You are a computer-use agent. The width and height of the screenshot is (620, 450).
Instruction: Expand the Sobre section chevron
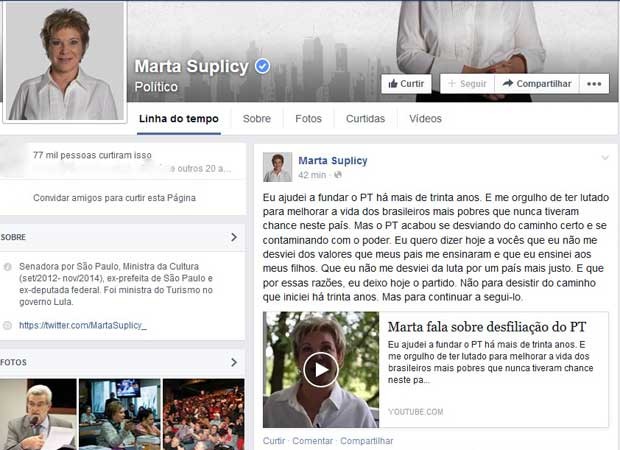(x=234, y=238)
